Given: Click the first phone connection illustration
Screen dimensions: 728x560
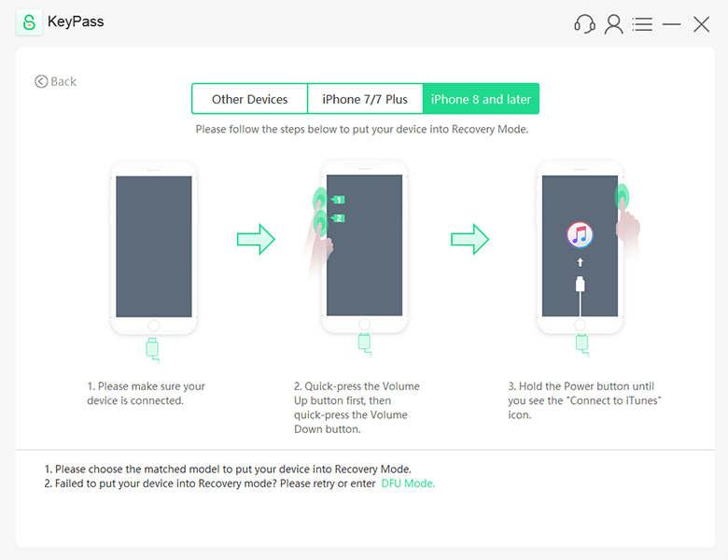Looking at the screenshot, I should coord(154,247).
